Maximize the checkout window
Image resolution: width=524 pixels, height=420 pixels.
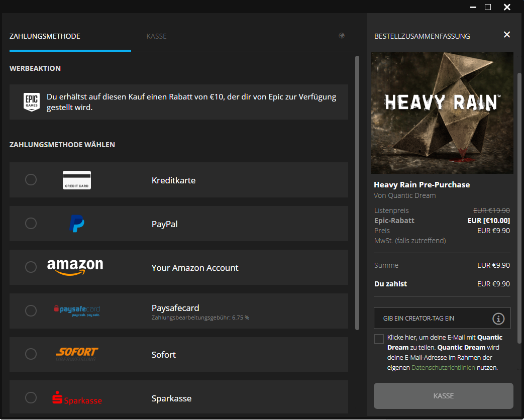488,7
